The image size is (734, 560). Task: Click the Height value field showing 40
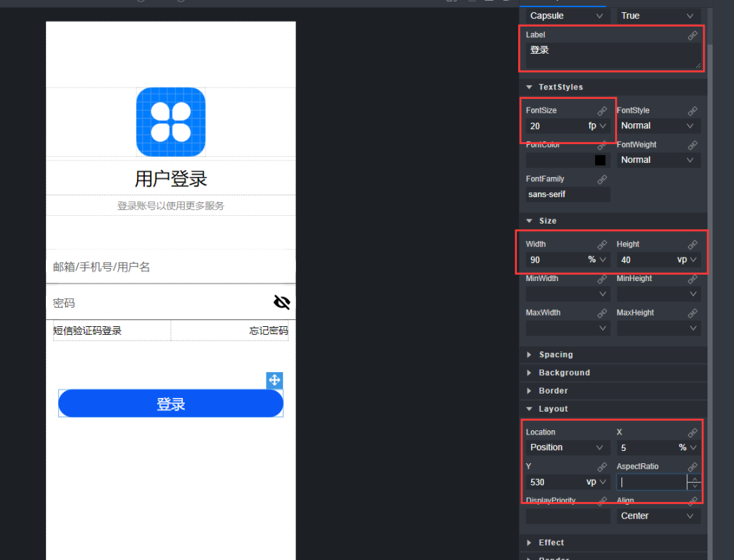pyautogui.click(x=647, y=260)
